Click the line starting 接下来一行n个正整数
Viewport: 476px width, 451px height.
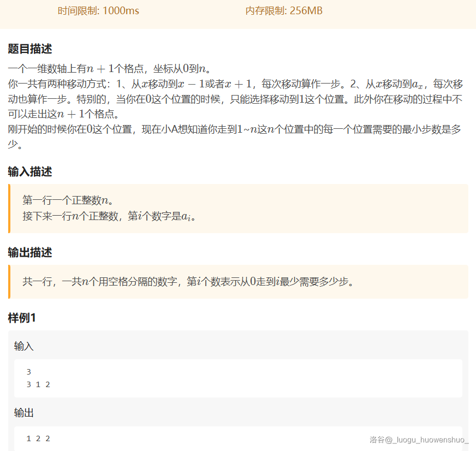point(109,216)
